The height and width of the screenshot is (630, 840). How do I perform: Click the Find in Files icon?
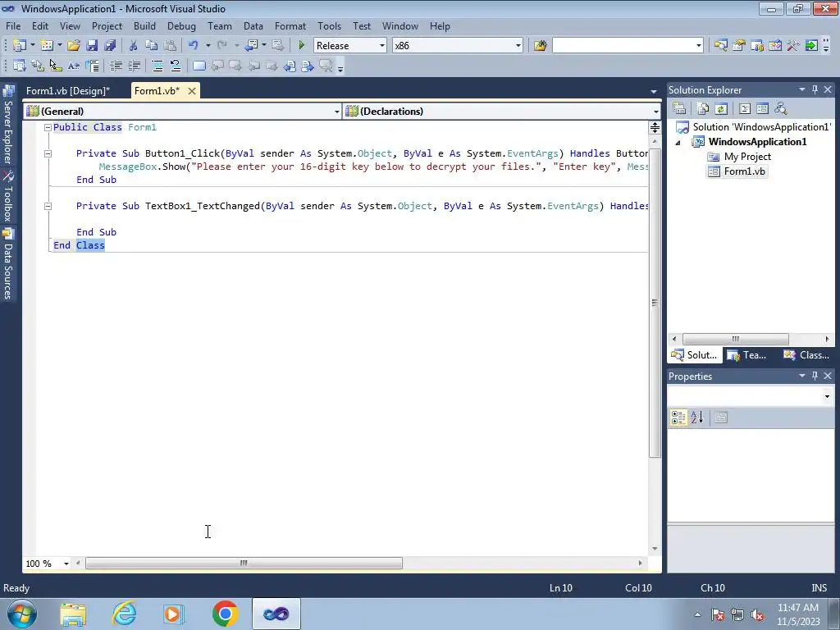[x=540, y=46]
